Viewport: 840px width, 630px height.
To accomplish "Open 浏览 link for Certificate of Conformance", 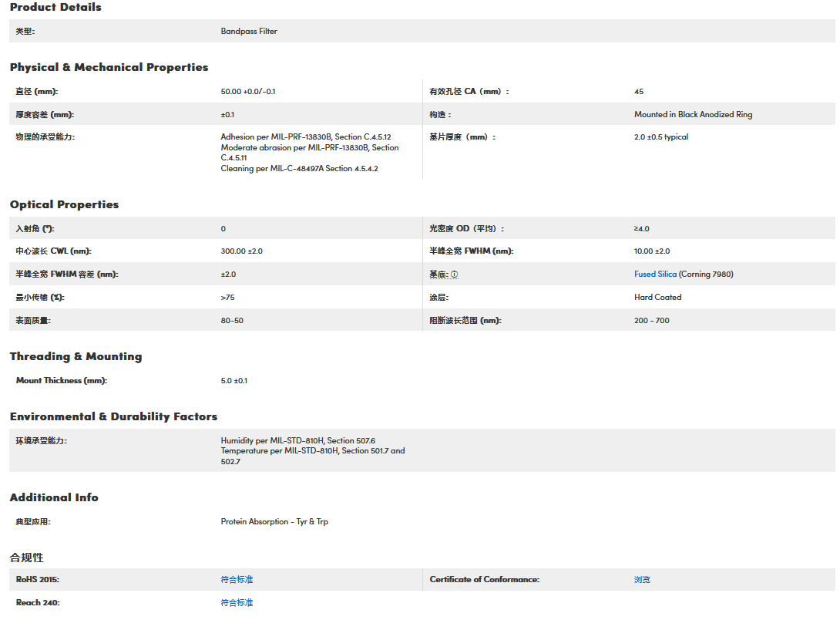I will [642, 580].
